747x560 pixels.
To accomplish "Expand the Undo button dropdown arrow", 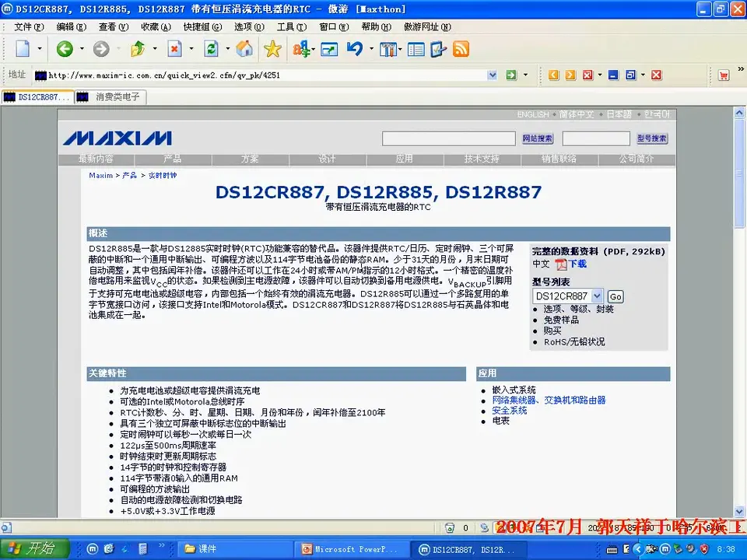I will click(x=371, y=48).
